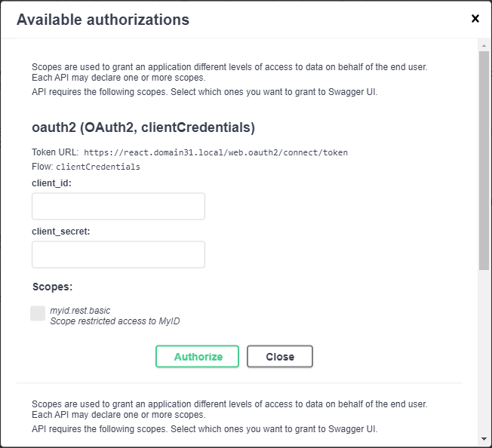
Task: Click the 'Scope restricted access to MyID' description
Action: pos(115,321)
